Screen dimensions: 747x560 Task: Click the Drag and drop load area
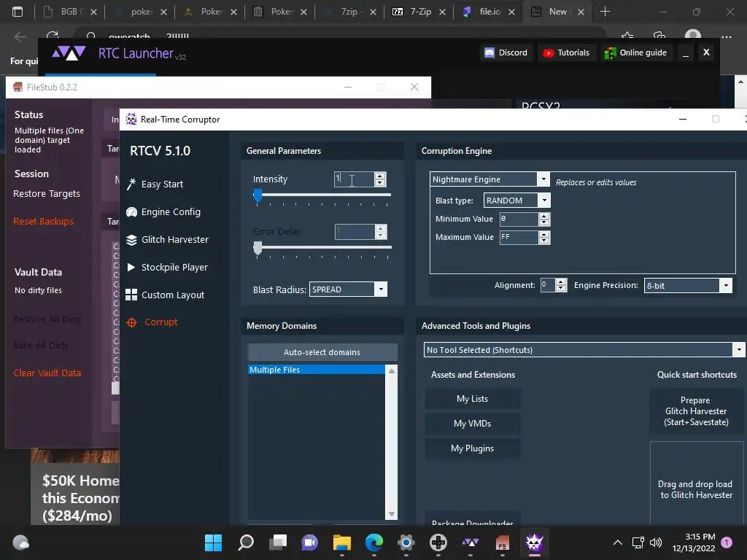(x=697, y=483)
